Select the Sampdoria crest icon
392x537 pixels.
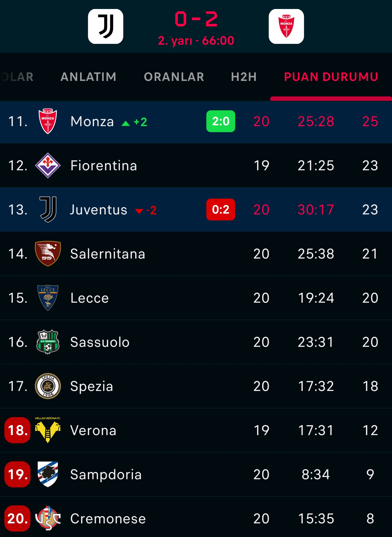point(48,474)
